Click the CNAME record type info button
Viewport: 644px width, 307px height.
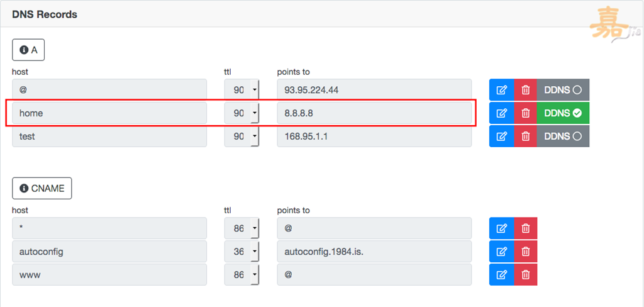[x=42, y=188]
